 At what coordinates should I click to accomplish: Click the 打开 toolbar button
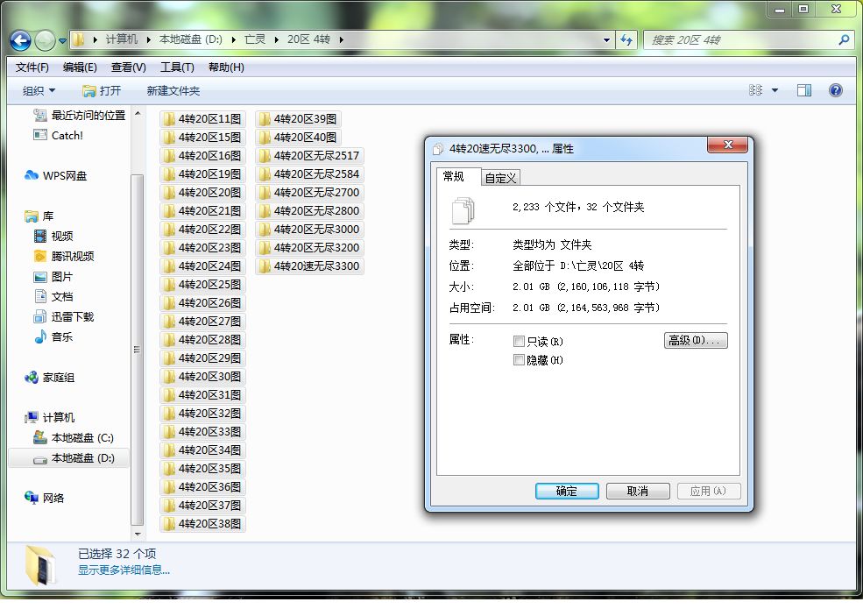click(x=102, y=91)
